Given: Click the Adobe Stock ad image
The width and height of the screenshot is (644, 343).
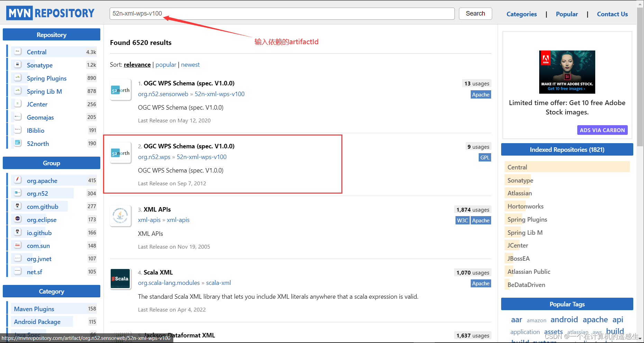Looking at the screenshot, I should (x=567, y=72).
